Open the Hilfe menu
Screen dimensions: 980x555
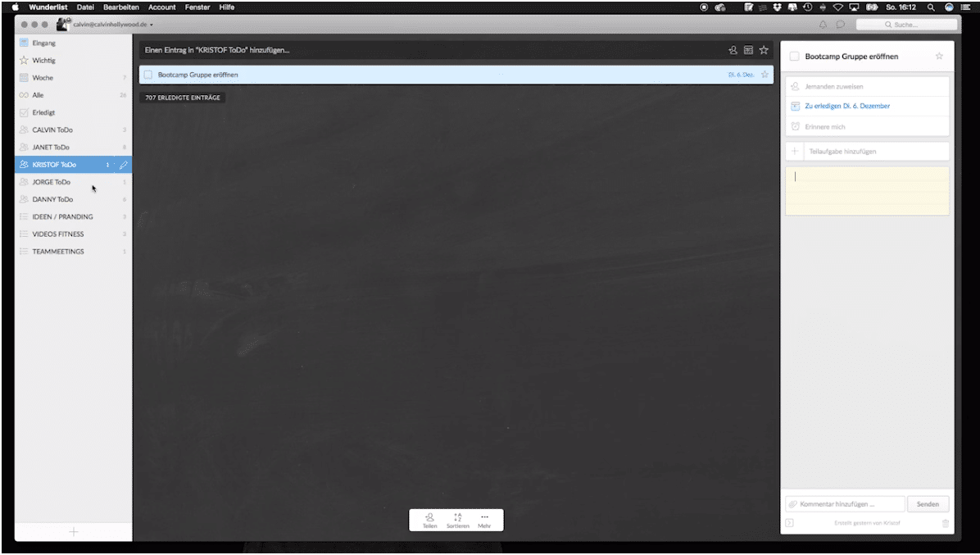pos(227,7)
